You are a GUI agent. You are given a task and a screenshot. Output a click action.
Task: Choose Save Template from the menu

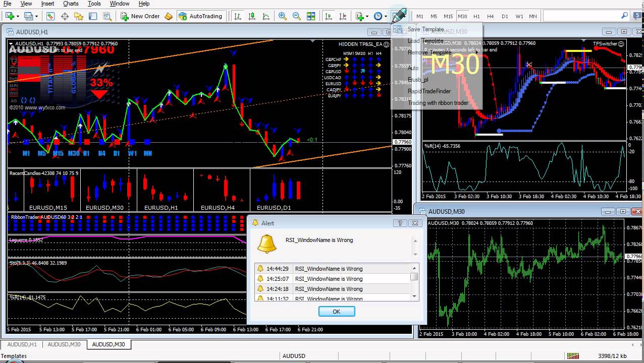tap(426, 29)
